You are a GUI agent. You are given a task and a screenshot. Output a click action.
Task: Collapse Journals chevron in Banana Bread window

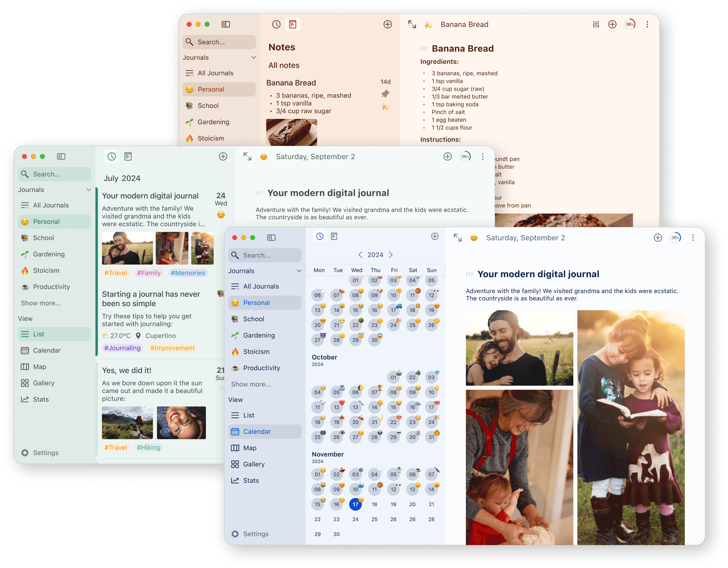253,57
